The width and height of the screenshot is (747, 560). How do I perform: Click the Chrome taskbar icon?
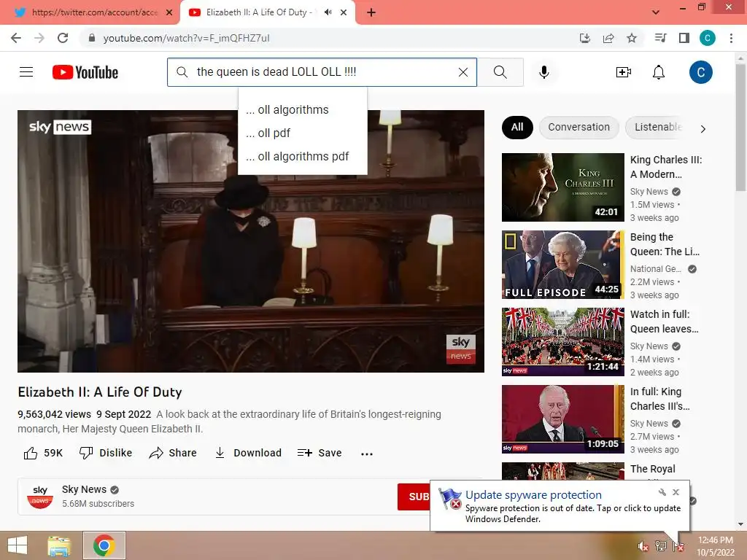point(104,545)
